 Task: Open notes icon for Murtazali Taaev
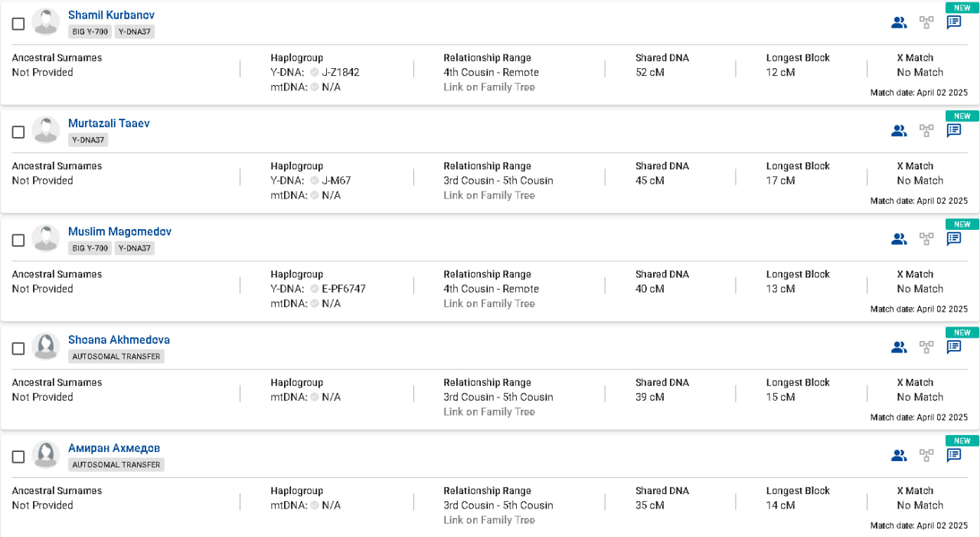tap(954, 130)
